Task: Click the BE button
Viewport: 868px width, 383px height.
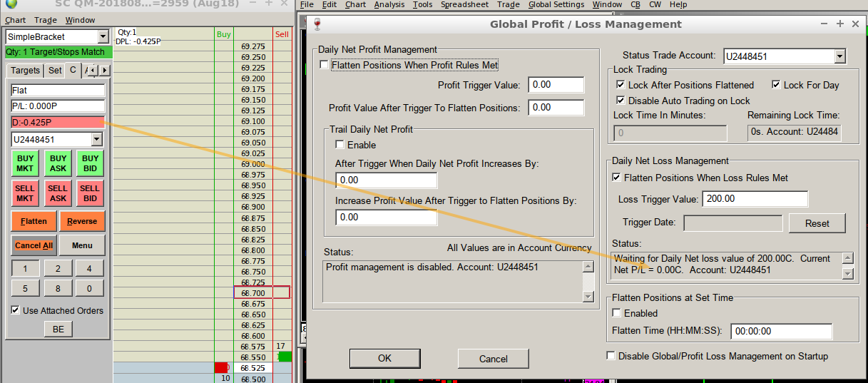Action: (x=58, y=329)
